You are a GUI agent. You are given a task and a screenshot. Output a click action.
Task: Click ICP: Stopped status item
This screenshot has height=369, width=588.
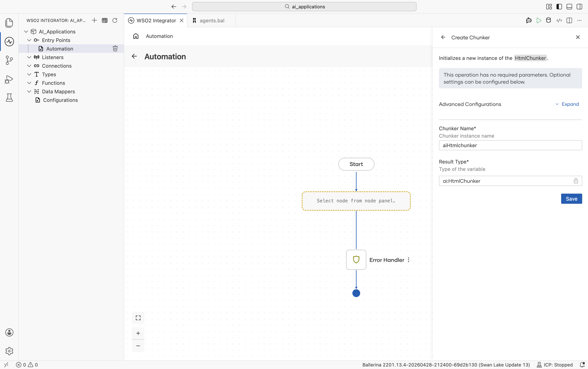(x=555, y=365)
